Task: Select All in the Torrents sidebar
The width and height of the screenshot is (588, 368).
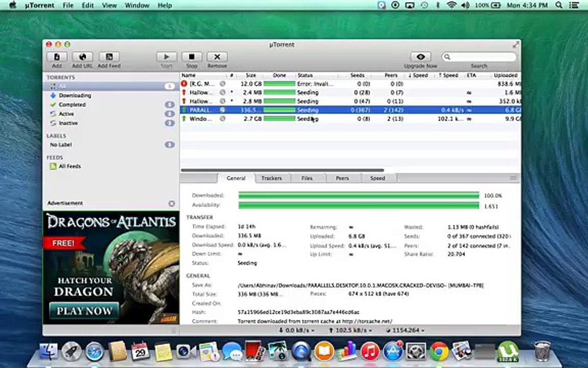Action: click(111, 86)
